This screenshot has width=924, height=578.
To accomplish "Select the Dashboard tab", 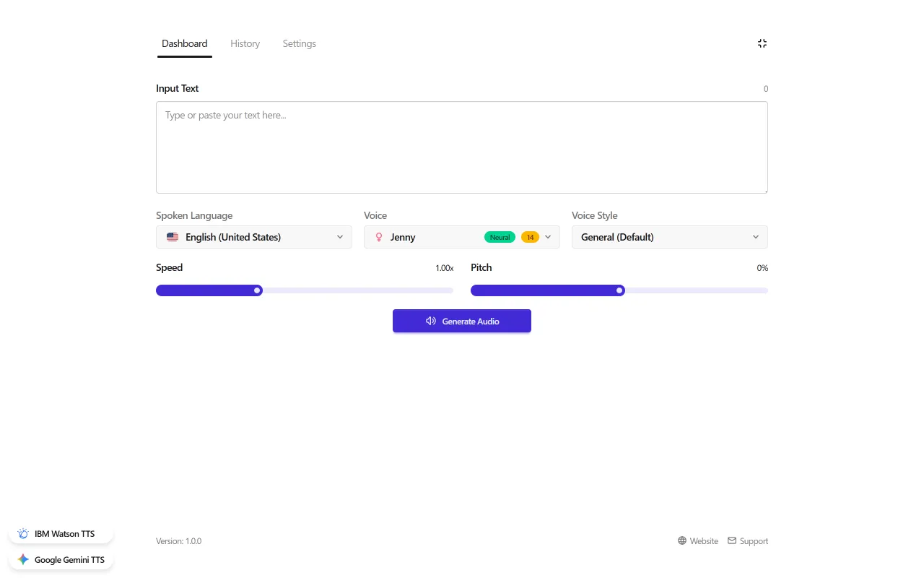I will (184, 44).
